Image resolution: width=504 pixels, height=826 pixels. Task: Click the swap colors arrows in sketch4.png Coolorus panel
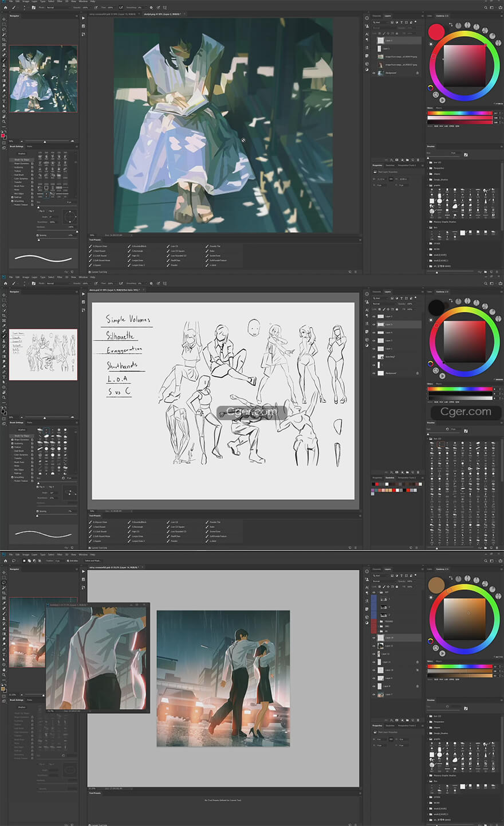tap(451, 25)
